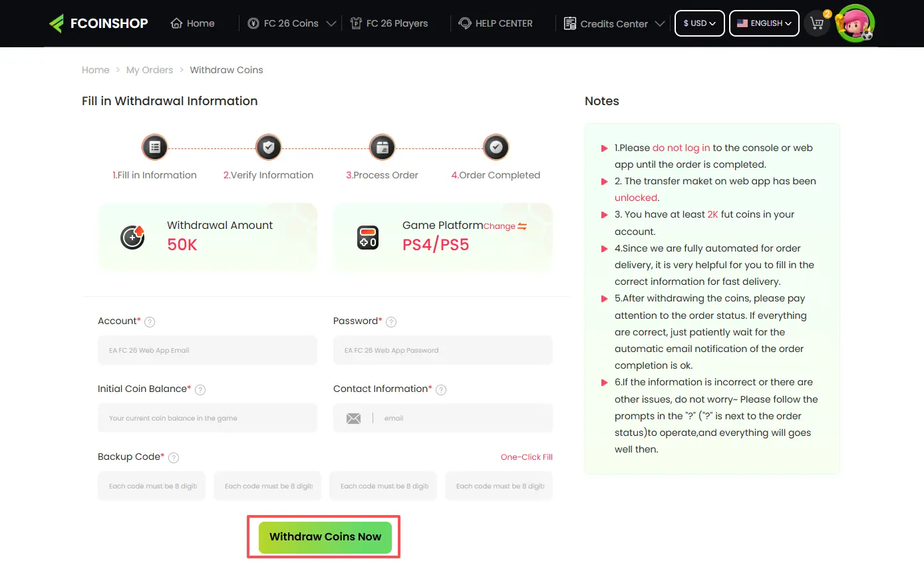Click the user avatar in top bar

tap(855, 23)
